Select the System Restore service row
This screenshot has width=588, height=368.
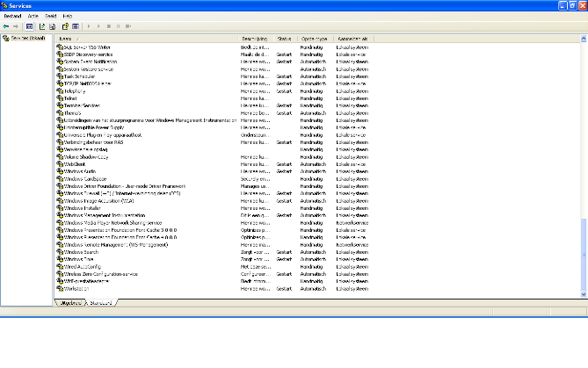[89, 69]
